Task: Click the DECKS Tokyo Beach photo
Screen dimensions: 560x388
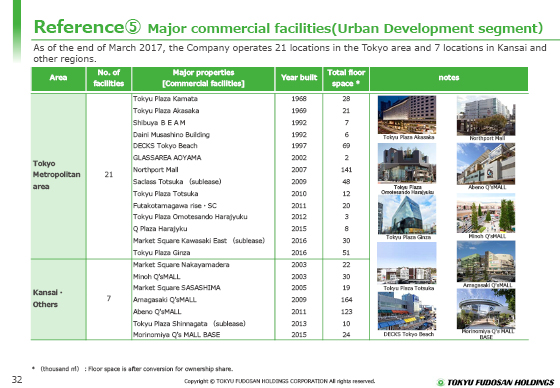Action: [407, 311]
